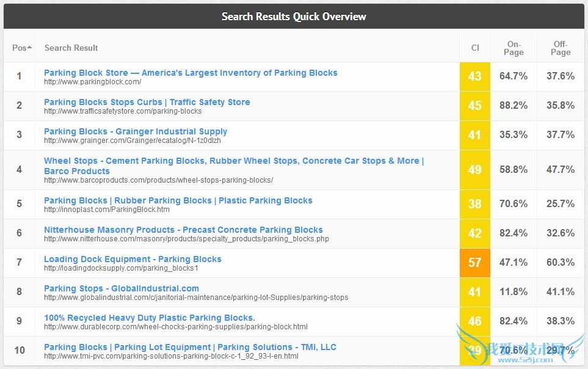Sort table by On-Page column header
588x369 pixels.
pyautogui.click(x=514, y=48)
